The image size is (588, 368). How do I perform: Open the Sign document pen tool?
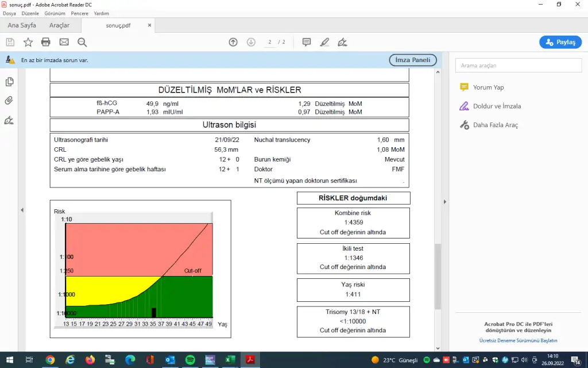(343, 42)
